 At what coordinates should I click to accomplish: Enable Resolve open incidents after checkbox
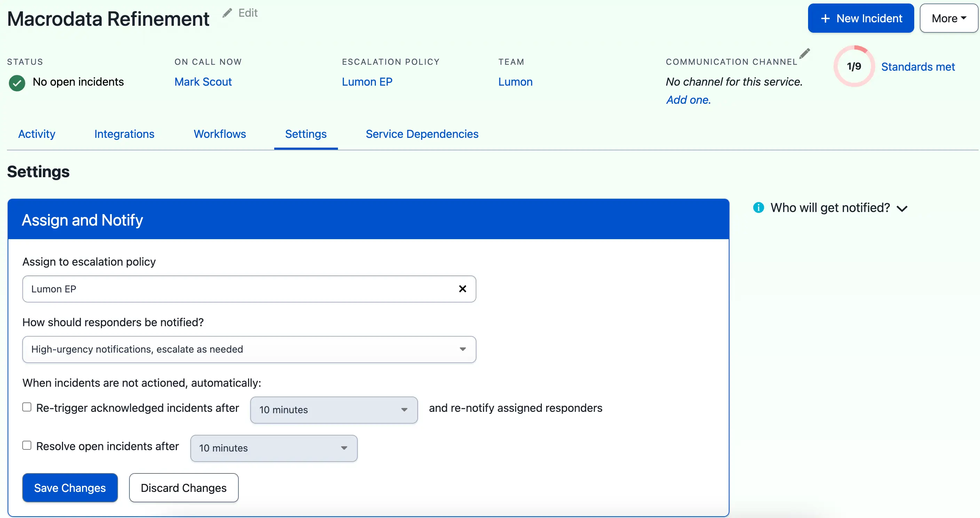[x=27, y=445]
